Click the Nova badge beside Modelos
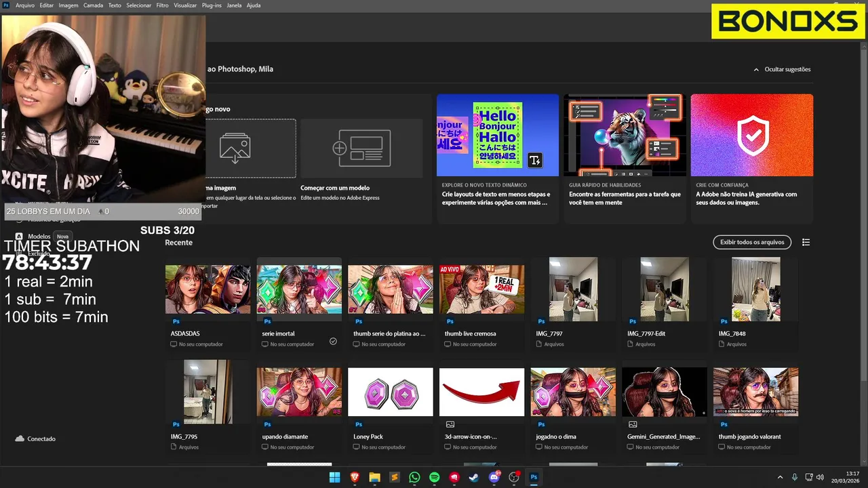This screenshot has width=868, height=488. (62, 237)
